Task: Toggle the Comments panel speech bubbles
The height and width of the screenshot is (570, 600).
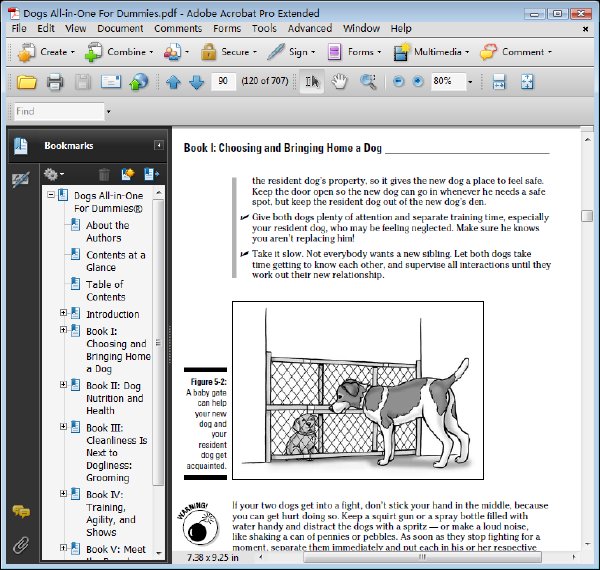Action: click(21, 511)
